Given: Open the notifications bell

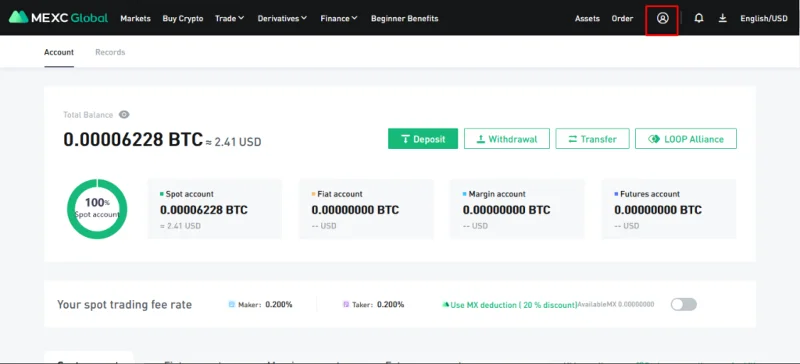Looking at the screenshot, I should (699, 18).
